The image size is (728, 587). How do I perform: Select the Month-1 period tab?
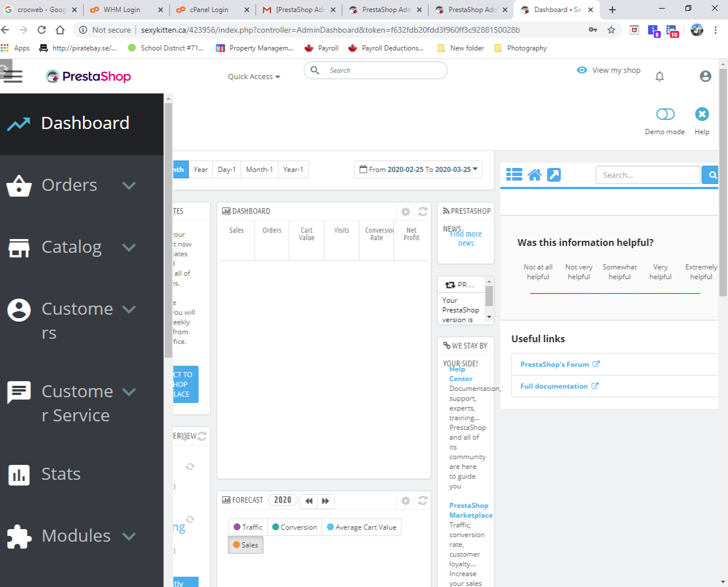(259, 169)
